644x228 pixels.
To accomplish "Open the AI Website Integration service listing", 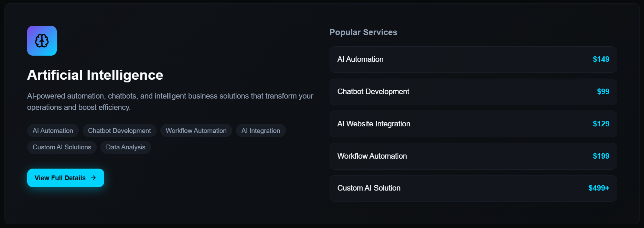I will coord(473,124).
